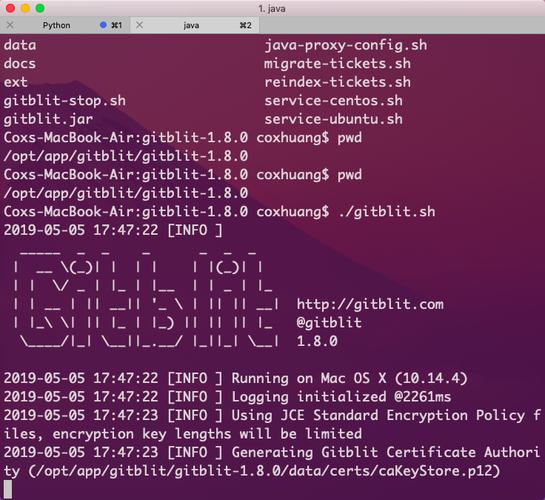Click the ⌘2 shortcut label

(x=245, y=25)
